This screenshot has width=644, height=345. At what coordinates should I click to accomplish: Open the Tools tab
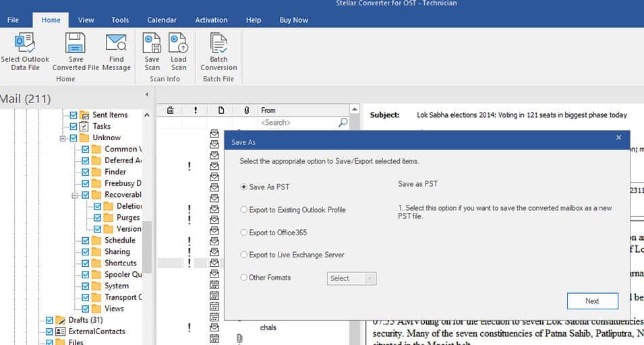point(120,20)
